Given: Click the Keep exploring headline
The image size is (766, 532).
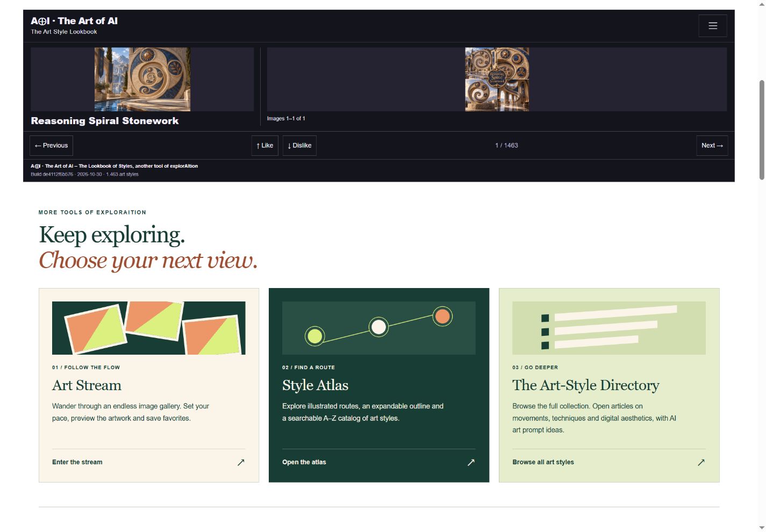Looking at the screenshot, I should click(112, 235).
